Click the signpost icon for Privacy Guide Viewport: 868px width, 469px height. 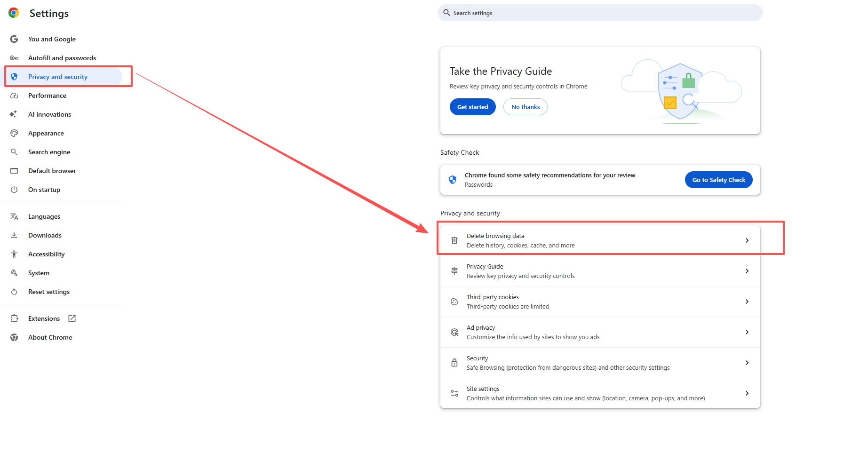[x=454, y=271]
